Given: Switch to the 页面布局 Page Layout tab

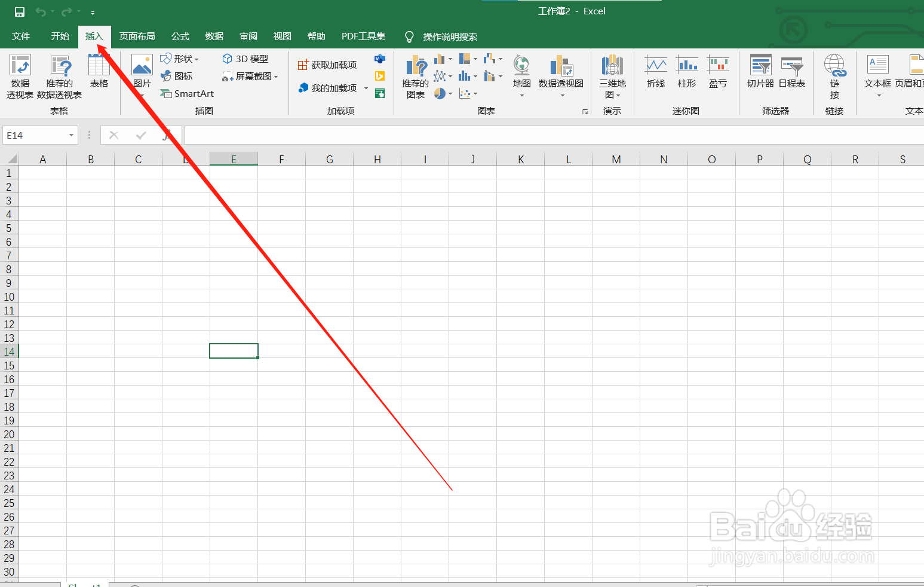Looking at the screenshot, I should pyautogui.click(x=137, y=36).
